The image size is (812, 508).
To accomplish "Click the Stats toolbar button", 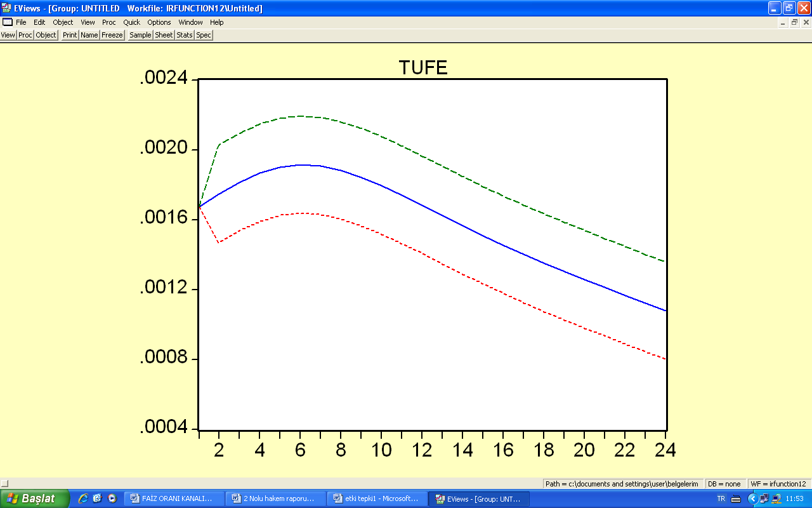I will [x=185, y=35].
